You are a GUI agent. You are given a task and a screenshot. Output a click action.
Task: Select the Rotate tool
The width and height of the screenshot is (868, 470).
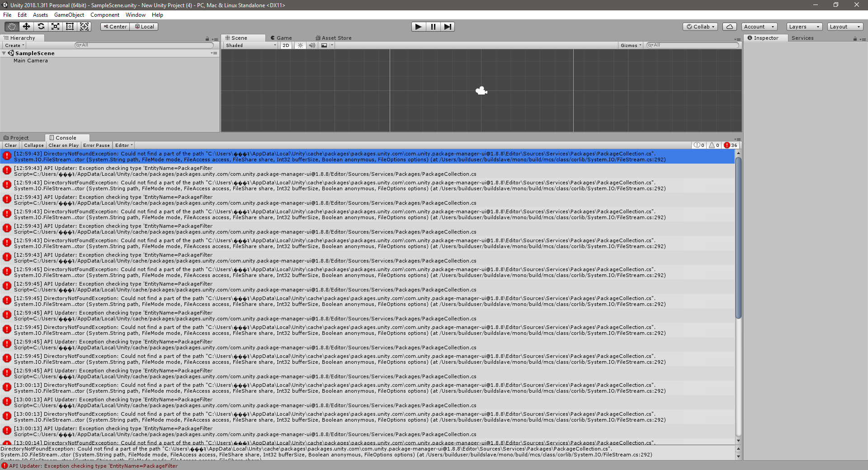point(41,27)
